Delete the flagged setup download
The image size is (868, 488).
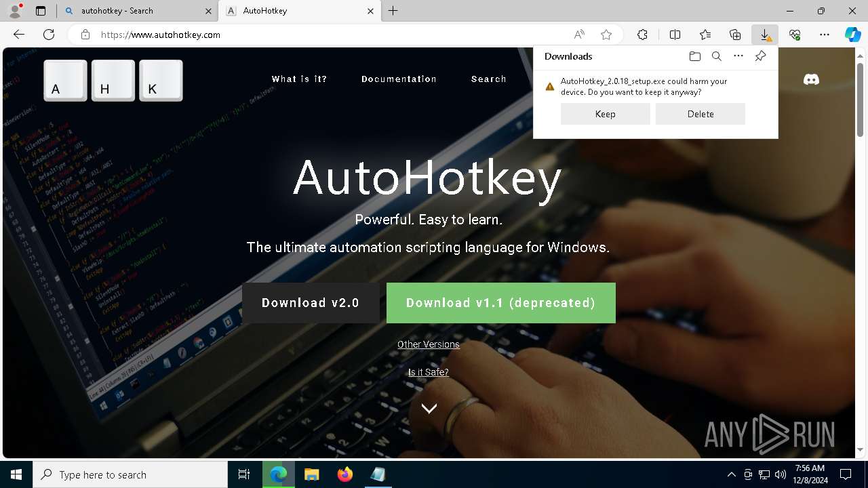coord(701,114)
